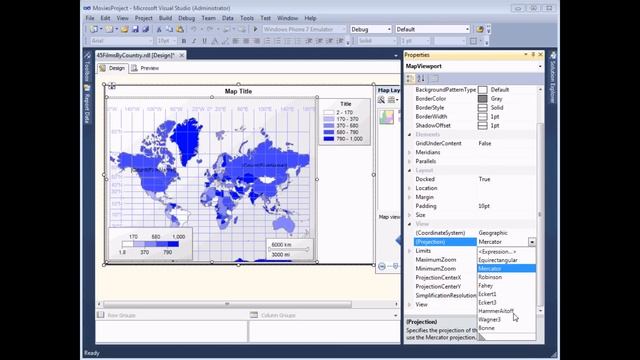Expand the Meridians property
This screenshot has height=360, width=640.
(x=409, y=152)
